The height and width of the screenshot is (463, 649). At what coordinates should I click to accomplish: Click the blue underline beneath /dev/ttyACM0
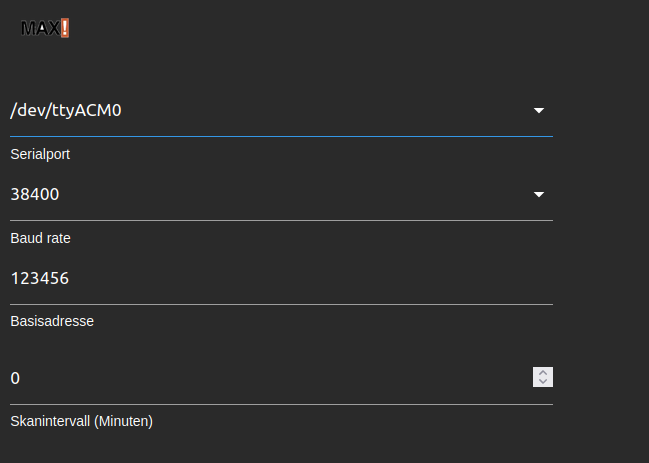pos(281,136)
